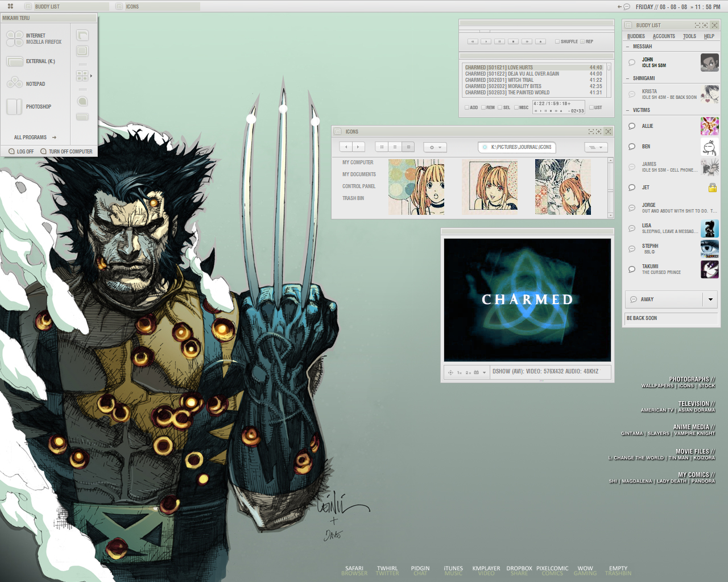Open Safari Browser desktop shortcut

tap(354, 571)
